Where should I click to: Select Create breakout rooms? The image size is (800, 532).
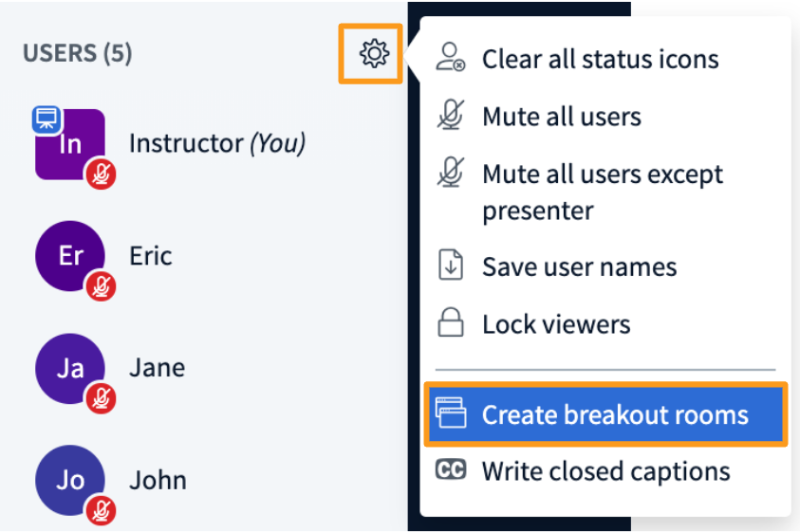pos(605,414)
